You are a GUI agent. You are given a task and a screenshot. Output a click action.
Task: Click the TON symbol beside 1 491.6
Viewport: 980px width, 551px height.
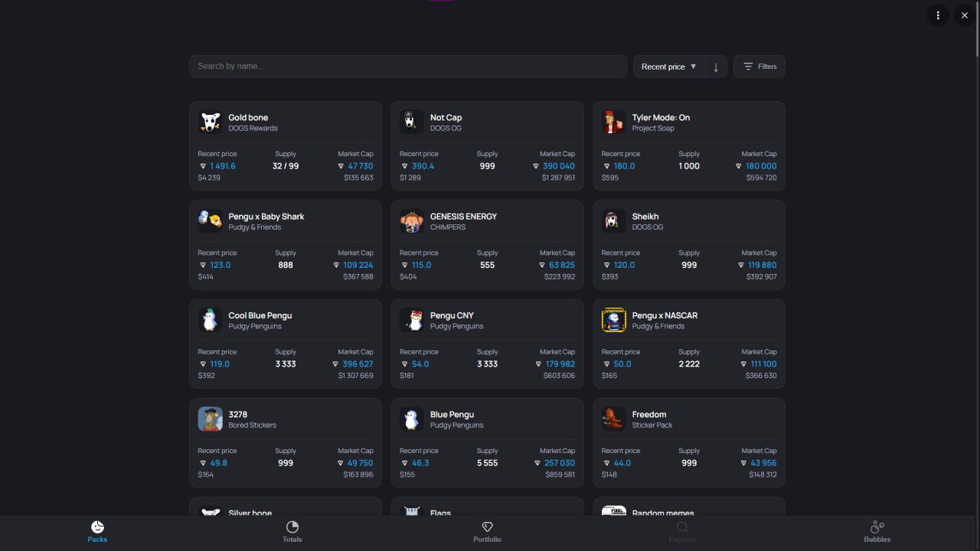click(203, 166)
